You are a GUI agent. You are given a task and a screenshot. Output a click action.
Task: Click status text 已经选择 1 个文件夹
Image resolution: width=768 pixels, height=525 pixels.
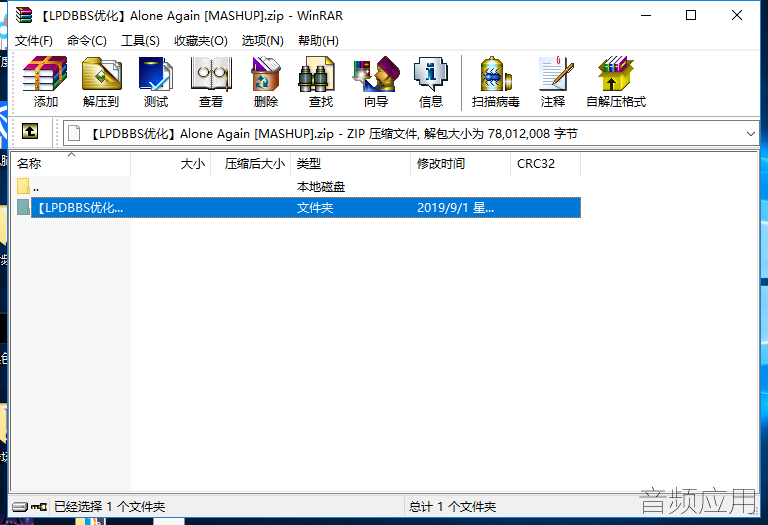[x=109, y=506]
